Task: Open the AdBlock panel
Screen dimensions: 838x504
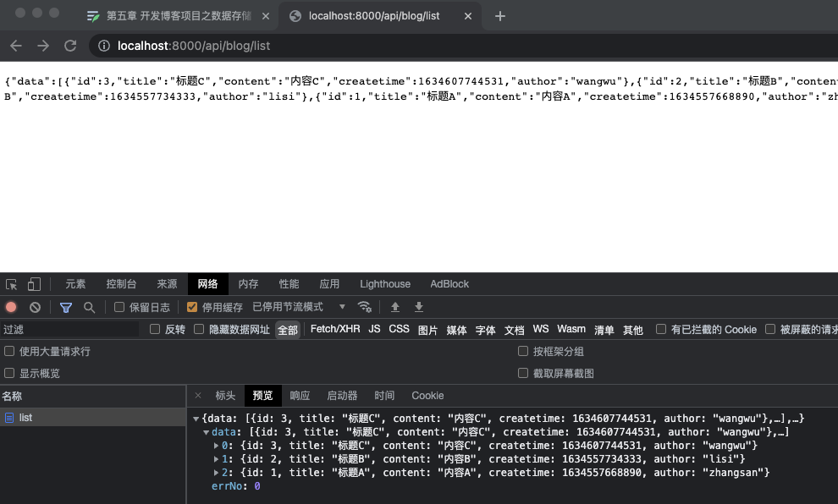Action: click(449, 284)
